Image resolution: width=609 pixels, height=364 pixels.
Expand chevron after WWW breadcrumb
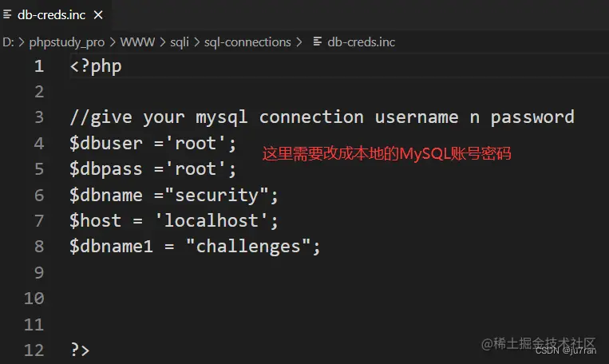[x=162, y=42]
